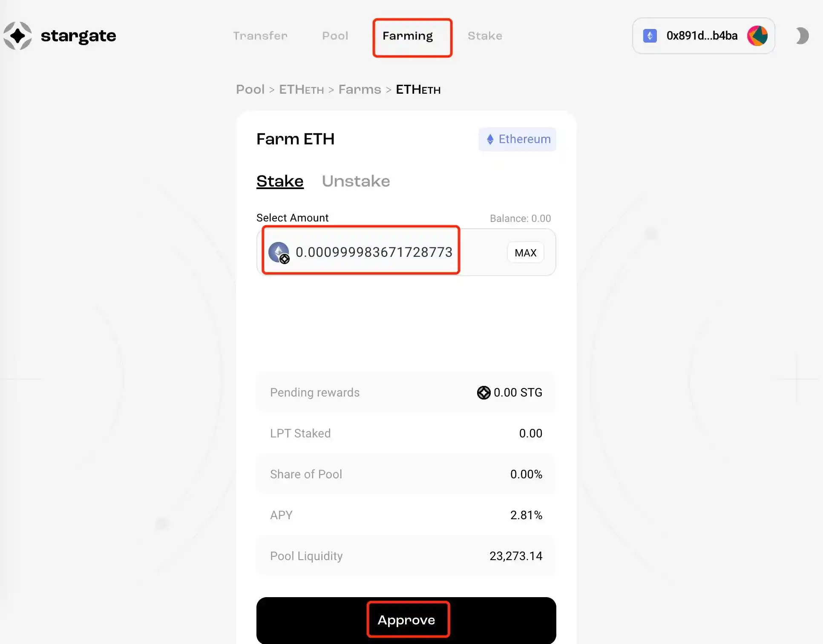This screenshot has height=644, width=823.
Task: Open the Ethereum network selector badge
Action: pyautogui.click(x=517, y=139)
